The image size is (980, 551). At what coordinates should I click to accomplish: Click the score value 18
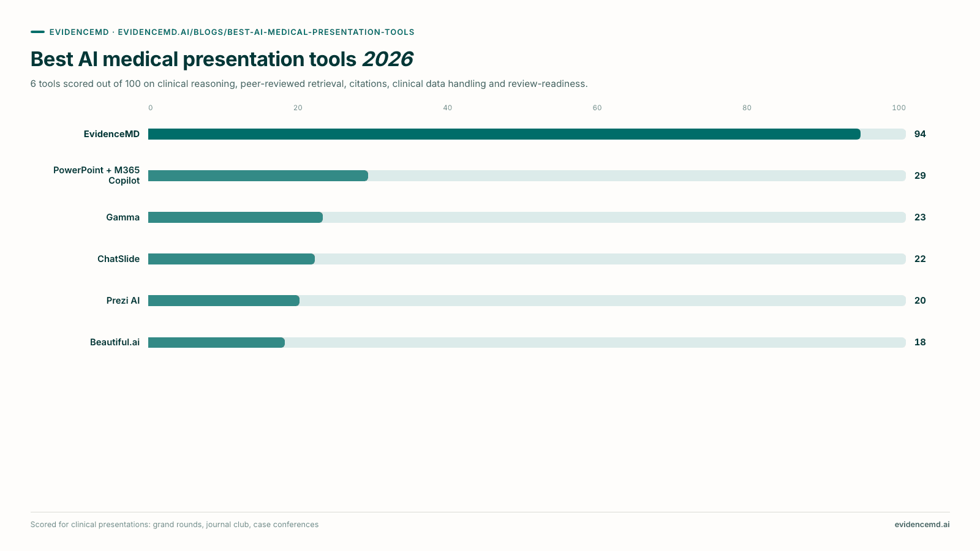[920, 342]
